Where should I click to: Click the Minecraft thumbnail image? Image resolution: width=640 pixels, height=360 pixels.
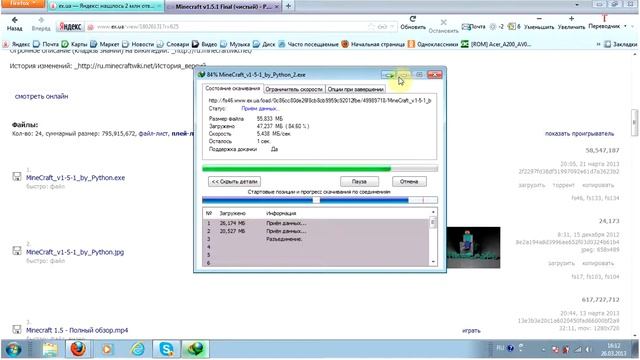coord(473,247)
